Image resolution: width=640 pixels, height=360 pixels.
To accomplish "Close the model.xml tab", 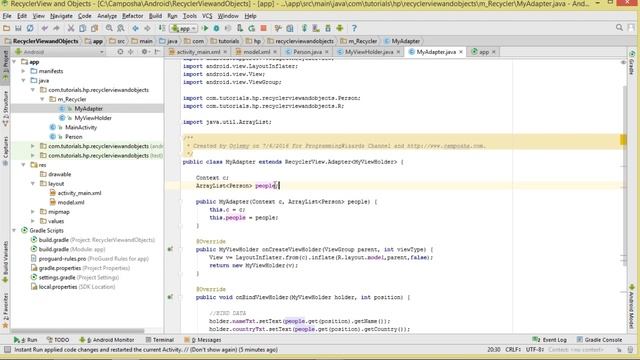I will (275, 52).
